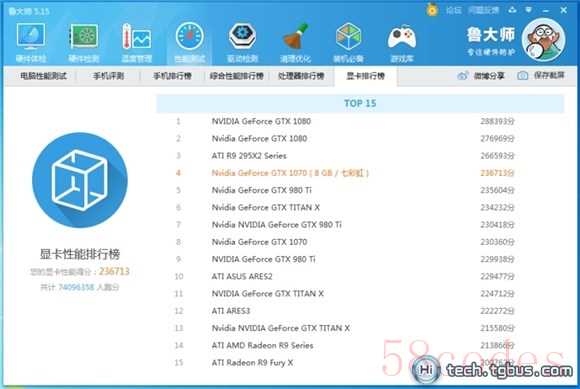Open the 游戏库 game controller icon

tap(402, 42)
